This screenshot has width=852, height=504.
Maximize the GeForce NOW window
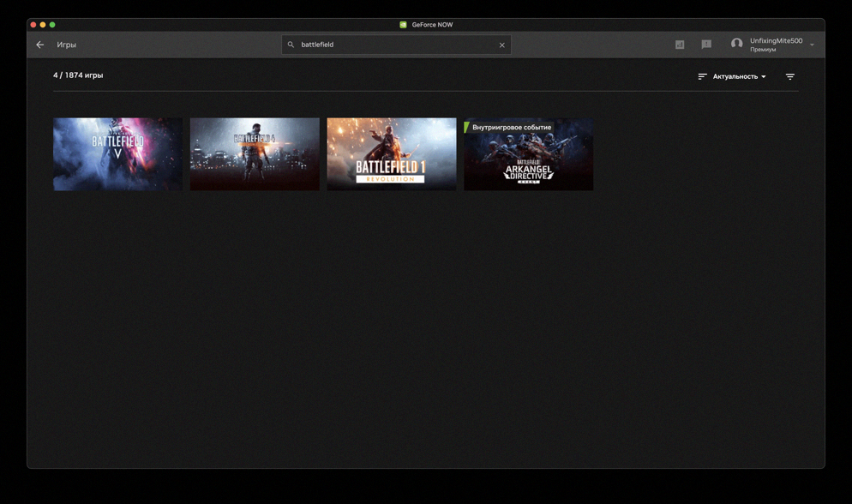[x=52, y=25]
